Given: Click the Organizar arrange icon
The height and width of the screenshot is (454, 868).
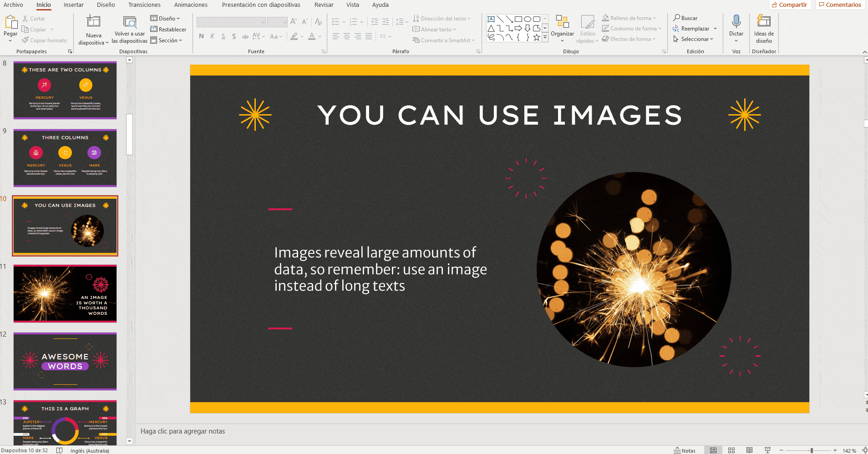Looking at the screenshot, I should tap(562, 21).
